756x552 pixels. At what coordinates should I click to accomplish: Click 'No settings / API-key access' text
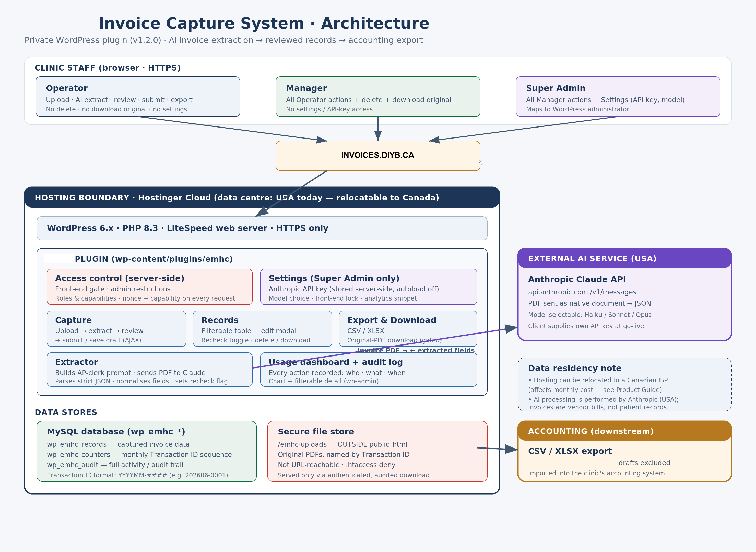329,109
